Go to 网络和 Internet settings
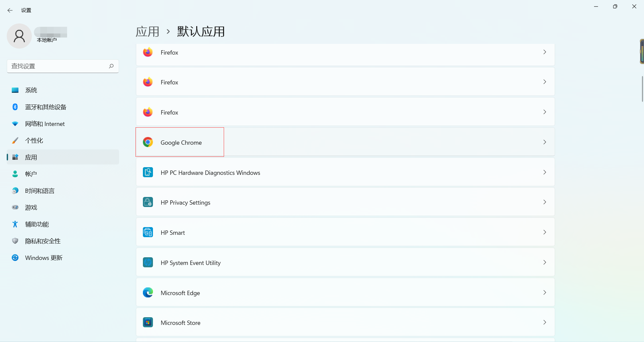Screen dimensions: 644x342 point(63,124)
